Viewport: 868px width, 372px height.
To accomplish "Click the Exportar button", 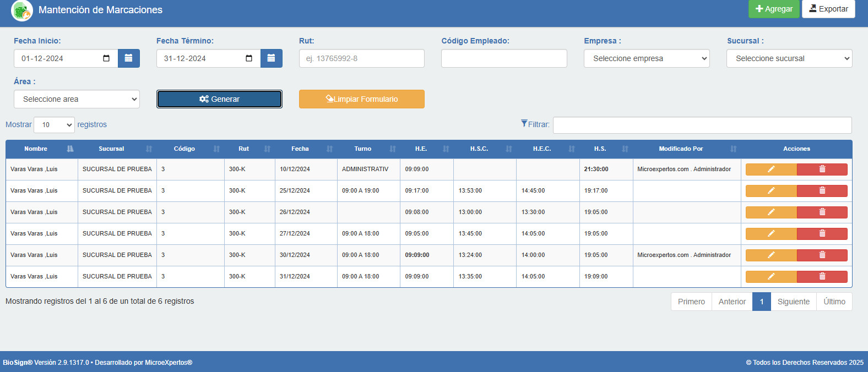I will [828, 9].
